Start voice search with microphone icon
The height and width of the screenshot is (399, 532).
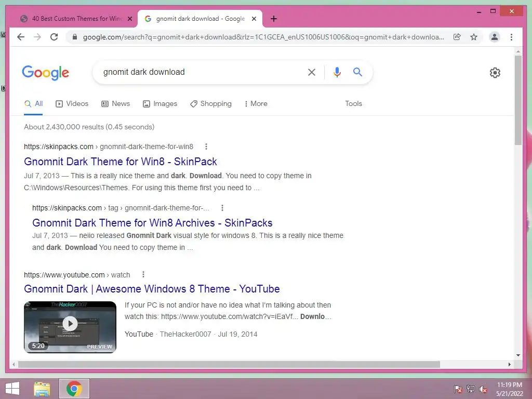(x=337, y=72)
